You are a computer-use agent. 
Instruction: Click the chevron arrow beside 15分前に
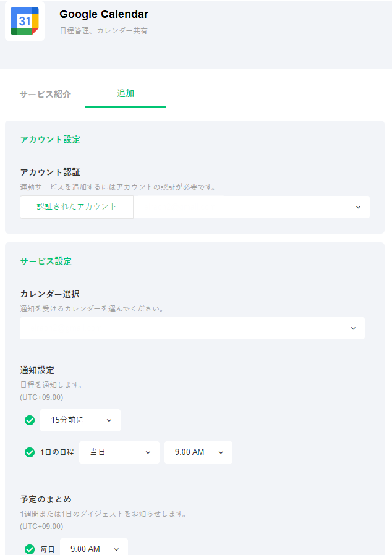tap(109, 420)
